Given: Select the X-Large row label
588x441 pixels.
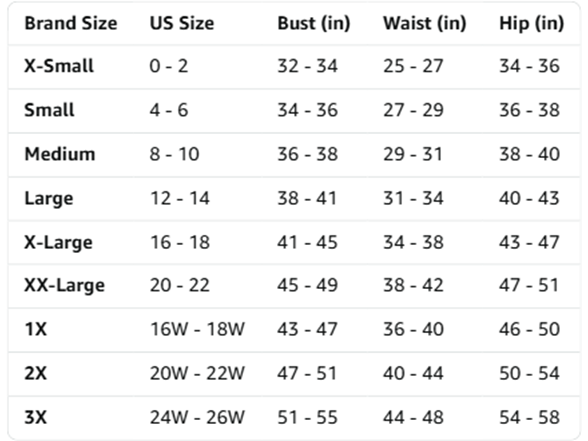Looking at the screenshot, I should tap(58, 242).
